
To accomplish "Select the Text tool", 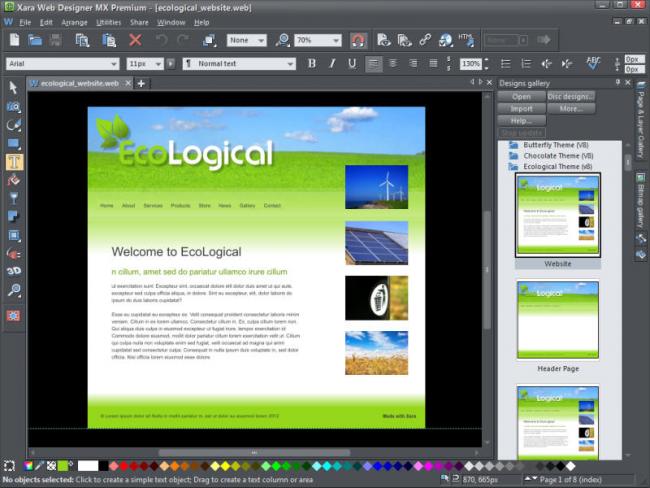I will (14, 162).
